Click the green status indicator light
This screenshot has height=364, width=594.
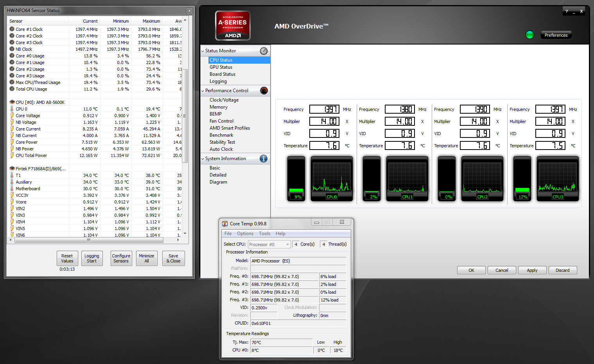(x=529, y=35)
